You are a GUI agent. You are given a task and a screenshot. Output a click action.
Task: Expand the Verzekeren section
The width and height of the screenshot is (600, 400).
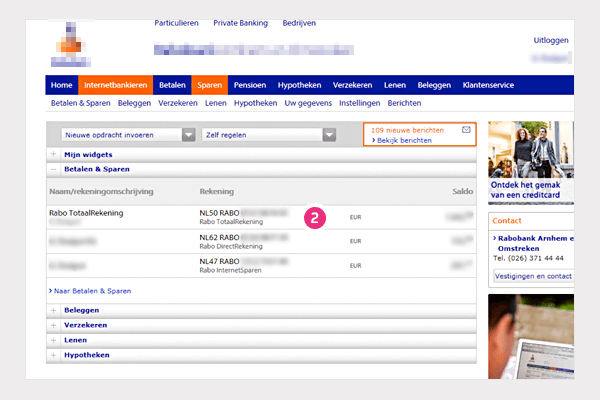(x=54, y=325)
